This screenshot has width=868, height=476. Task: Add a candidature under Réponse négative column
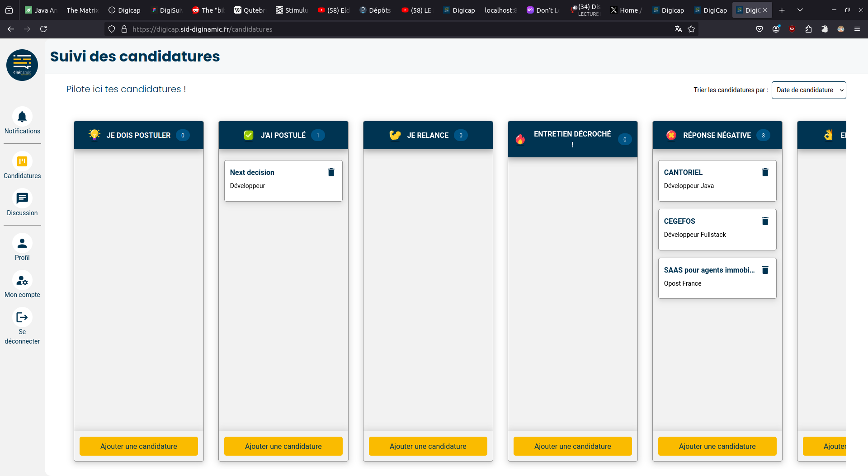pos(717,446)
